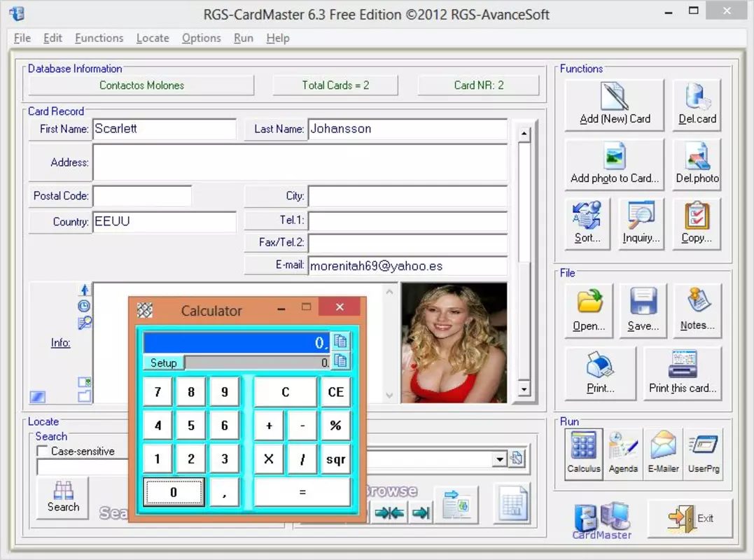This screenshot has width=754, height=560.
Task: Open the Inquiry tool
Action: [x=641, y=224]
